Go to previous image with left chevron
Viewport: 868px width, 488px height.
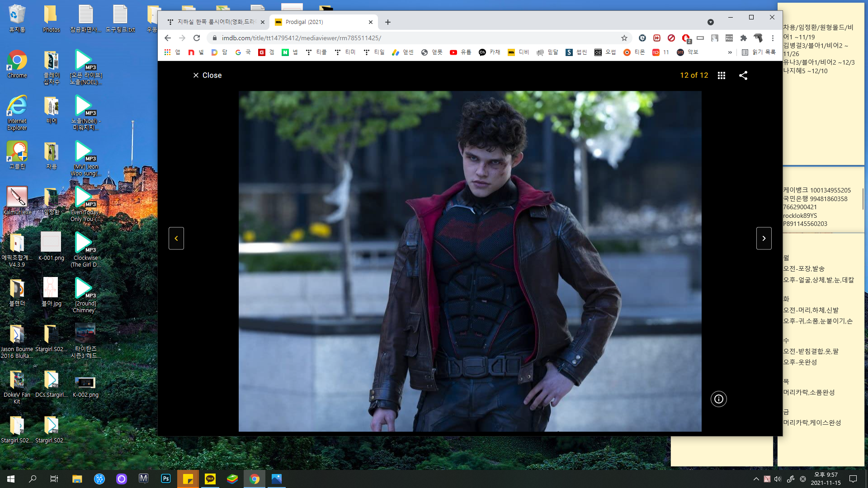pos(176,238)
